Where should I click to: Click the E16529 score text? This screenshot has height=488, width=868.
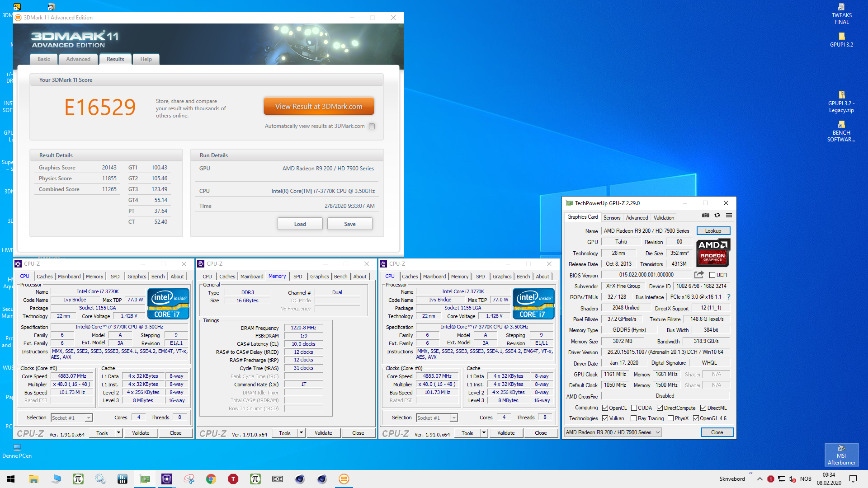coord(100,108)
